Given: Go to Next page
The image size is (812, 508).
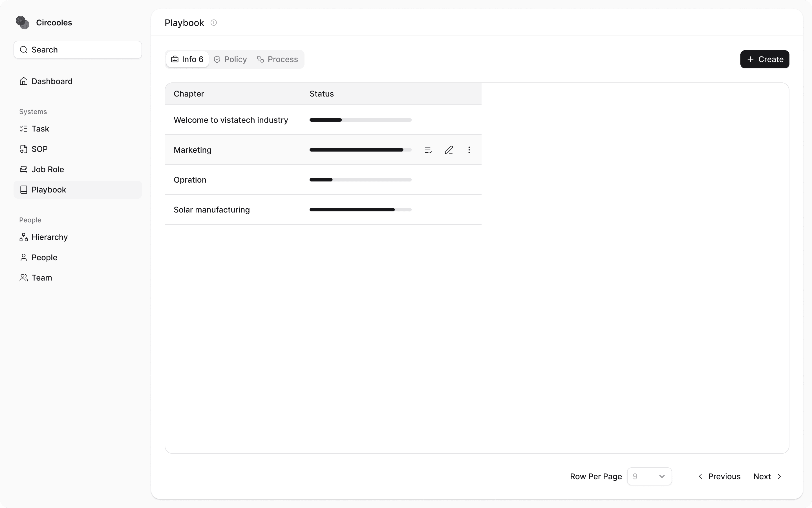Looking at the screenshot, I should click(768, 476).
